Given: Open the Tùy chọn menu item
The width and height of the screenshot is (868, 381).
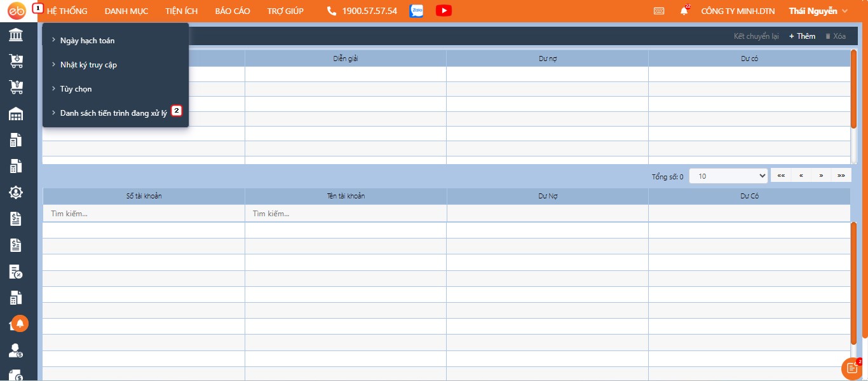Looking at the screenshot, I should (76, 89).
